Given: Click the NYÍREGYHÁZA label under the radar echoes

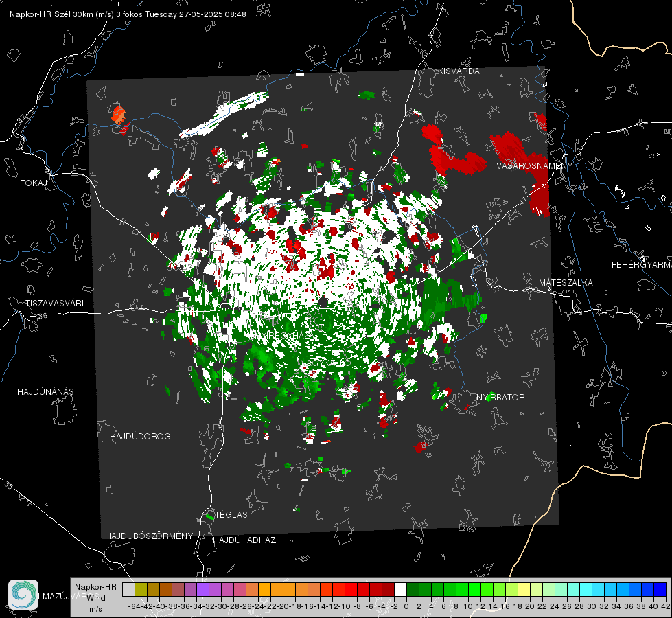Looking at the screenshot, I should [x=283, y=335].
